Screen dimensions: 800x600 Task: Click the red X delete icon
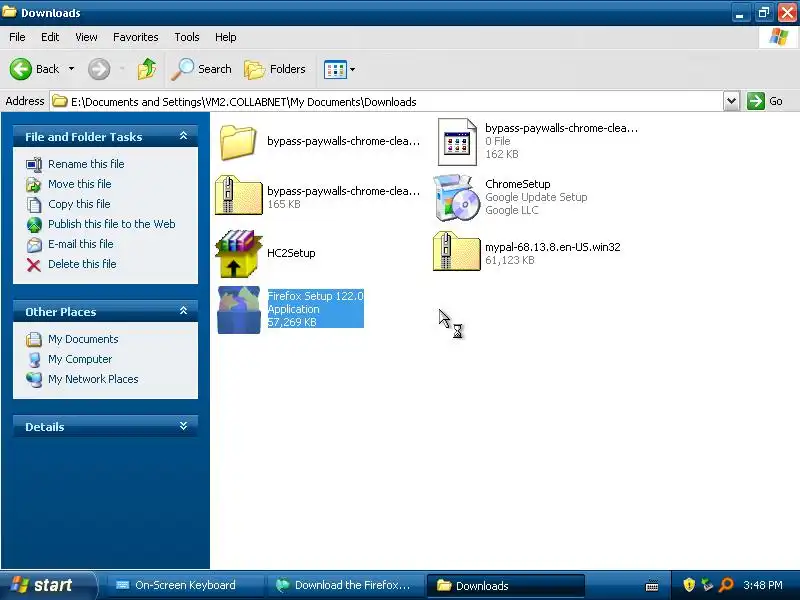34,265
